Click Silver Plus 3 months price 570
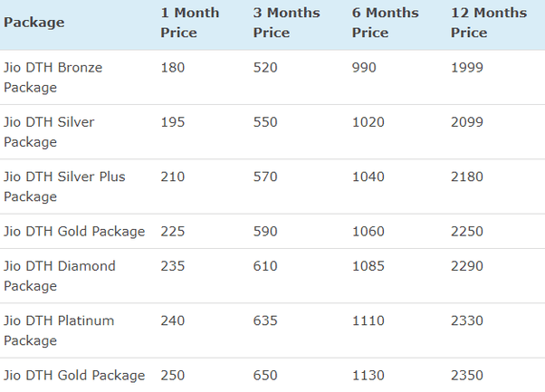The height and width of the screenshot is (392, 545). point(265,177)
